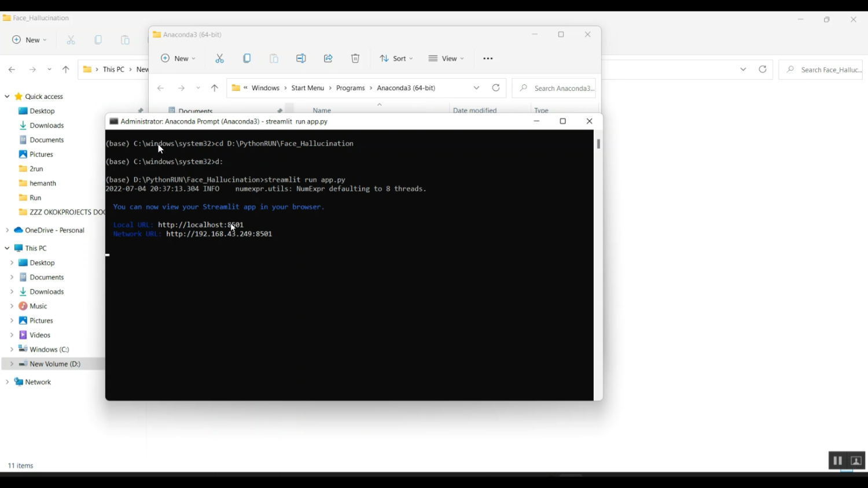This screenshot has width=868, height=488.
Task: Go up one folder level in Anaconda3 window
Action: 215,88
